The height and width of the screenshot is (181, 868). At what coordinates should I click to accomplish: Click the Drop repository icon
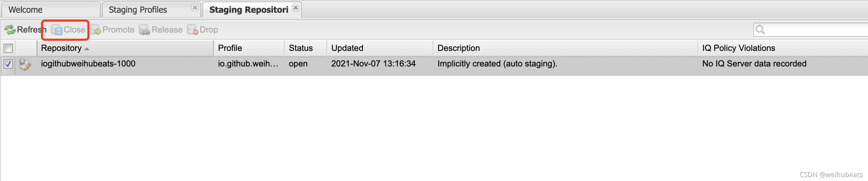click(x=192, y=30)
